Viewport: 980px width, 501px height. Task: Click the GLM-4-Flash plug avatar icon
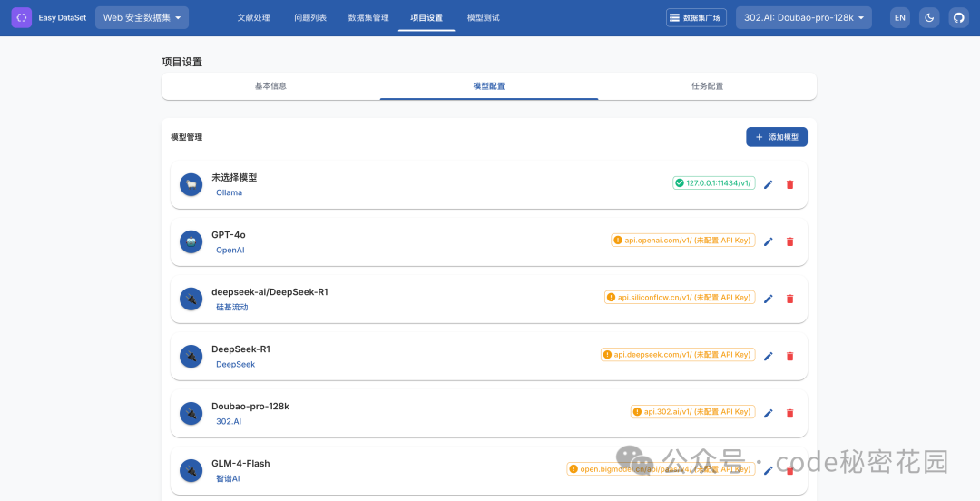point(191,470)
